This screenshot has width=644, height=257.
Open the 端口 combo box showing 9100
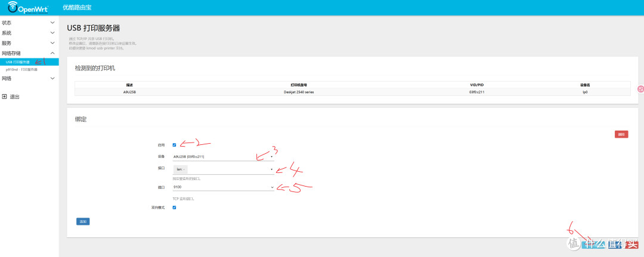click(223, 187)
